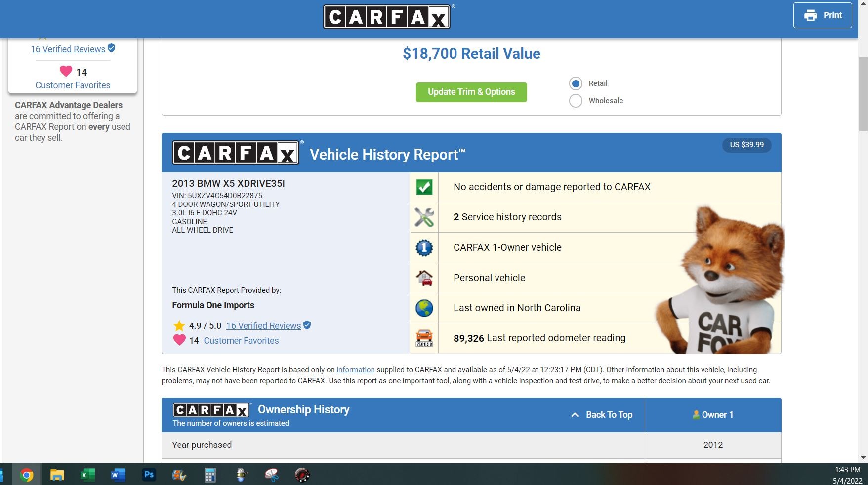Click the VIN 5UXZV4C54D0B22875 text
The image size is (868, 485).
217,195
